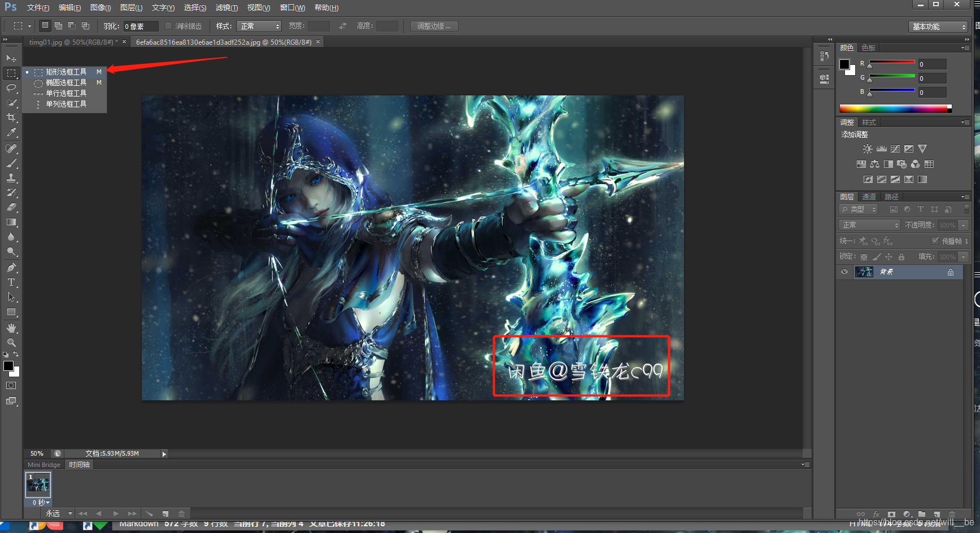Select the Eraser tool

pos(11,207)
